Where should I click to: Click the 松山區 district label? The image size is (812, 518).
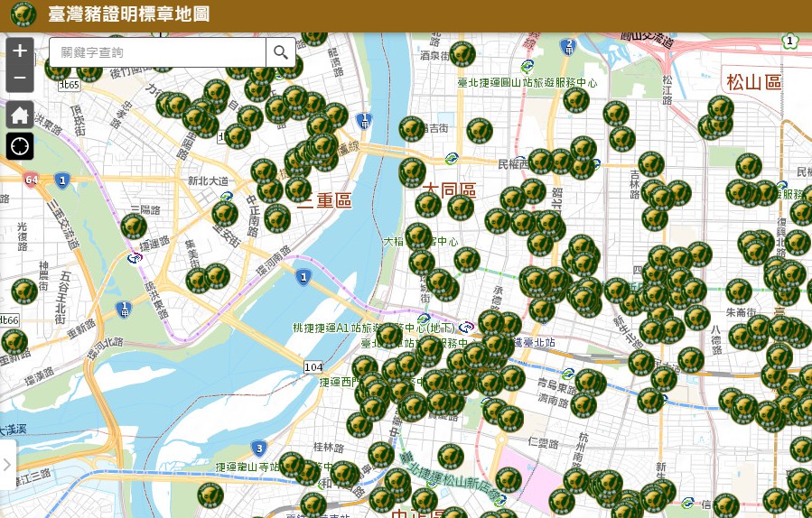point(753,82)
